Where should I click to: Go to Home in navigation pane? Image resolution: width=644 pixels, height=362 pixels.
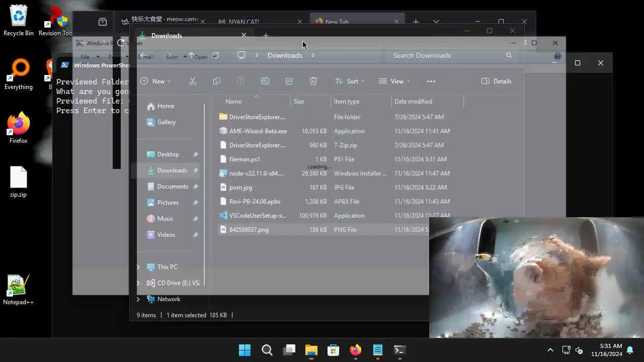click(x=166, y=106)
